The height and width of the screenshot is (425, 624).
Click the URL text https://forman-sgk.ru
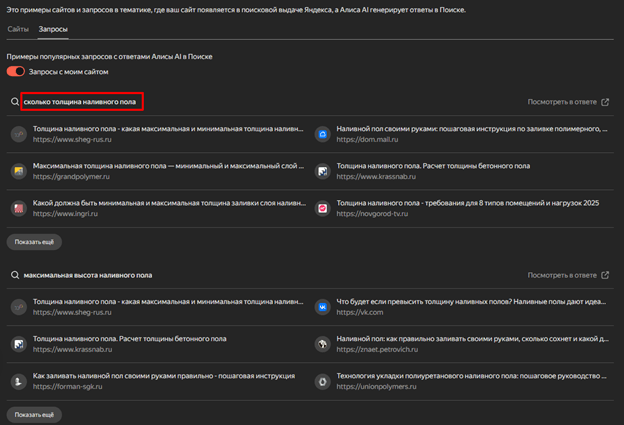click(68, 386)
